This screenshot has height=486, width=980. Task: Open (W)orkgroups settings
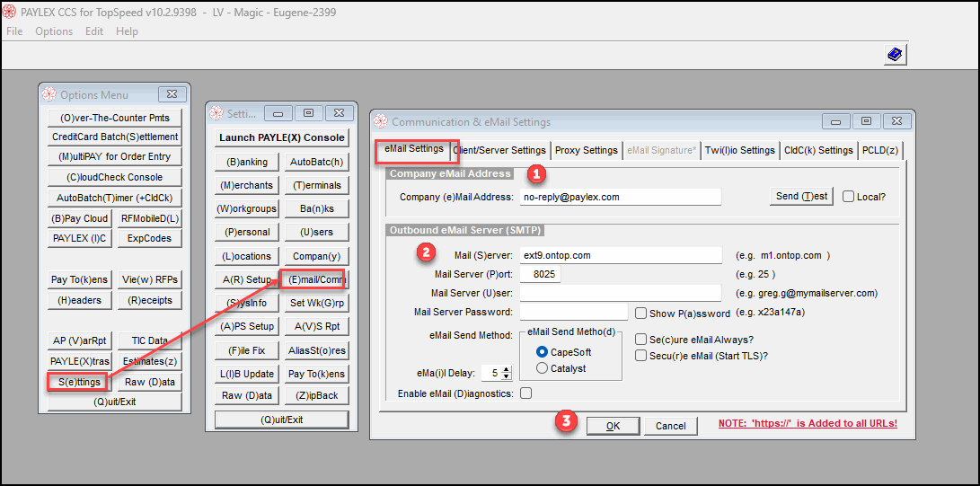pyautogui.click(x=246, y=208)
